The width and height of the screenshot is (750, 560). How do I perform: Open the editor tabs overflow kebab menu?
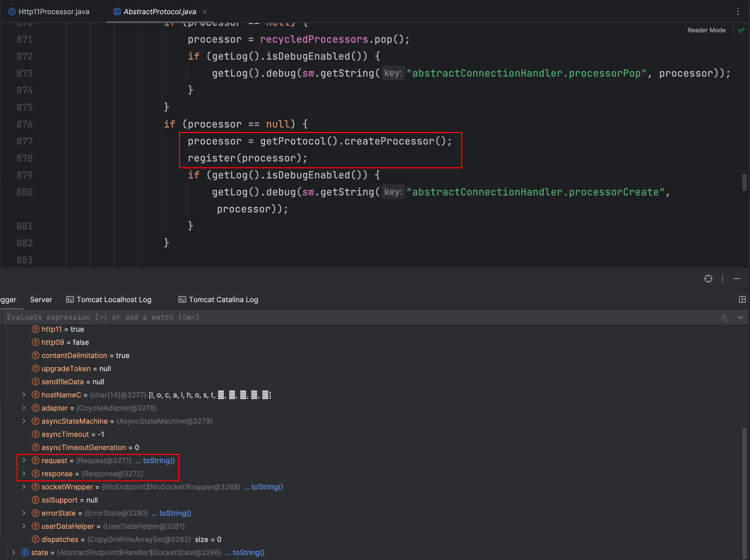coord(738,11)
